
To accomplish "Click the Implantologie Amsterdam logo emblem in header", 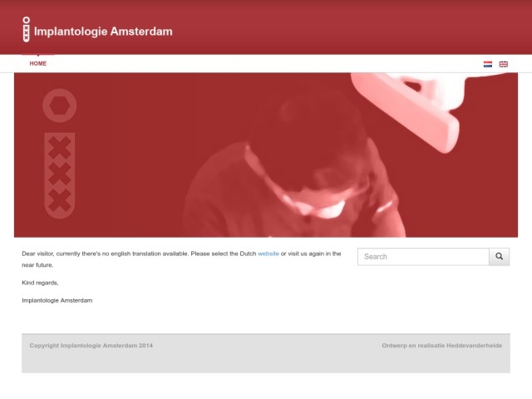I will click(27, 30).
